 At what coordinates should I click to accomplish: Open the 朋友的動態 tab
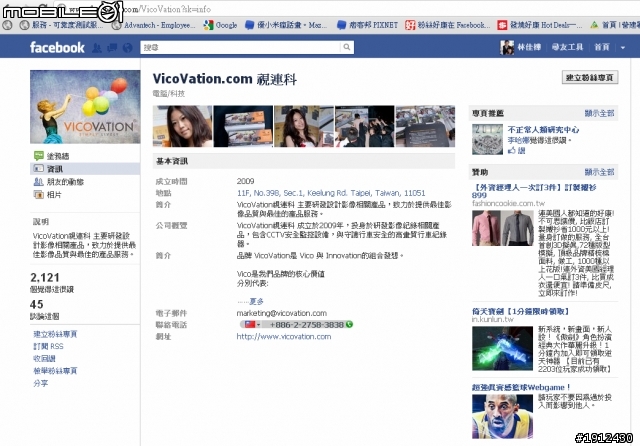(65, 182)
